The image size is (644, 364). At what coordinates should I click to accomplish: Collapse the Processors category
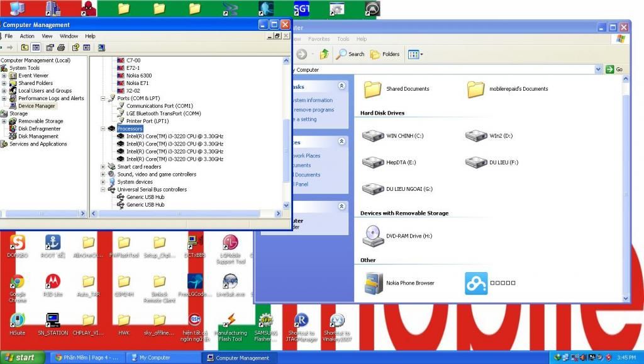103,128
